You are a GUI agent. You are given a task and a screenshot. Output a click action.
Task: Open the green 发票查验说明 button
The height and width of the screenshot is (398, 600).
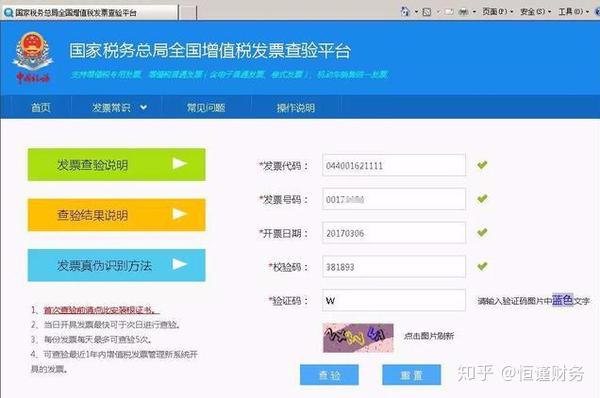pos(117,165)
